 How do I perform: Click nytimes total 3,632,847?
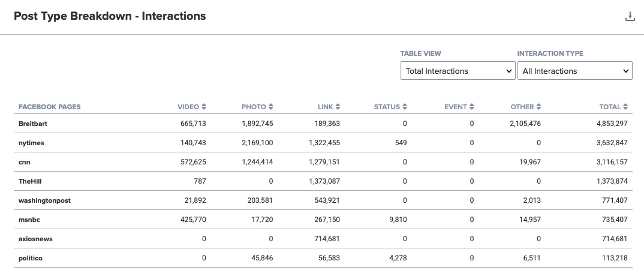click(x=612, y=143)
